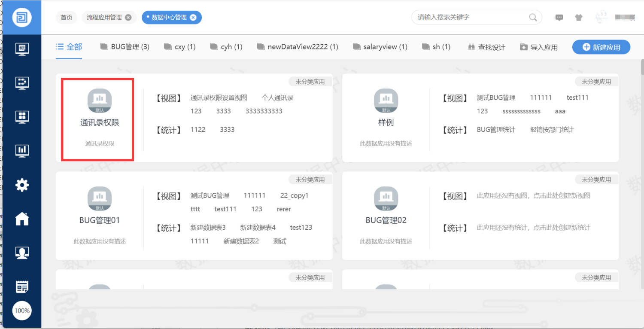This screenshot has width=644, height=329.
Task: Open the four-square grid monitor sidebar icon
Action: (x=22, y=117)
